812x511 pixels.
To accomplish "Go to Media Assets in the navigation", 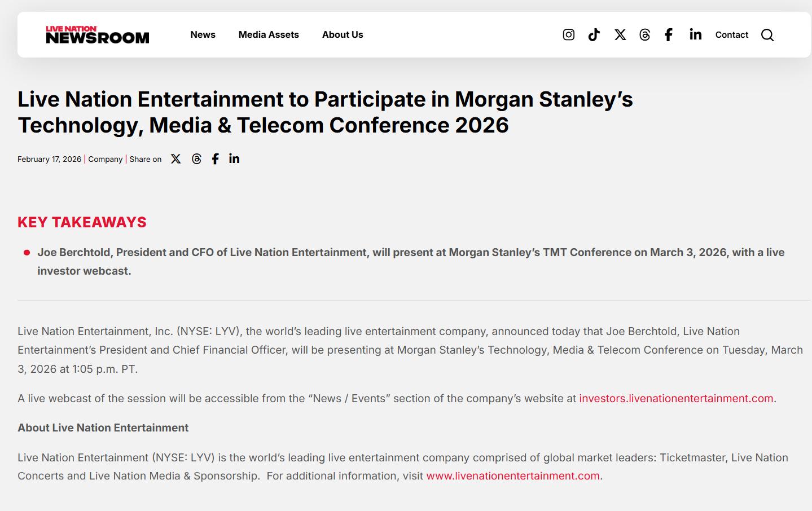I will pyautogui.click(x=269, y=34).
